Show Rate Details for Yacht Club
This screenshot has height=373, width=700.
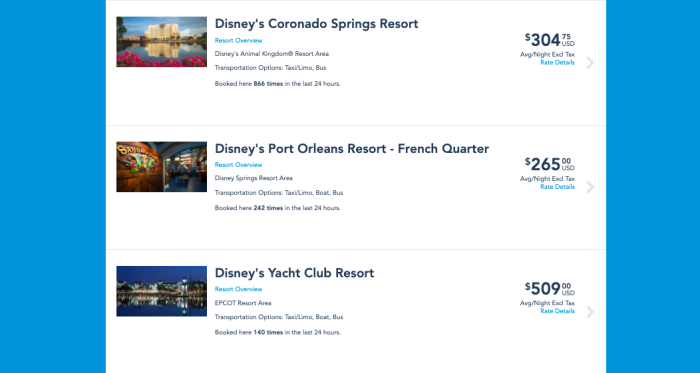(x=558, y=311)
